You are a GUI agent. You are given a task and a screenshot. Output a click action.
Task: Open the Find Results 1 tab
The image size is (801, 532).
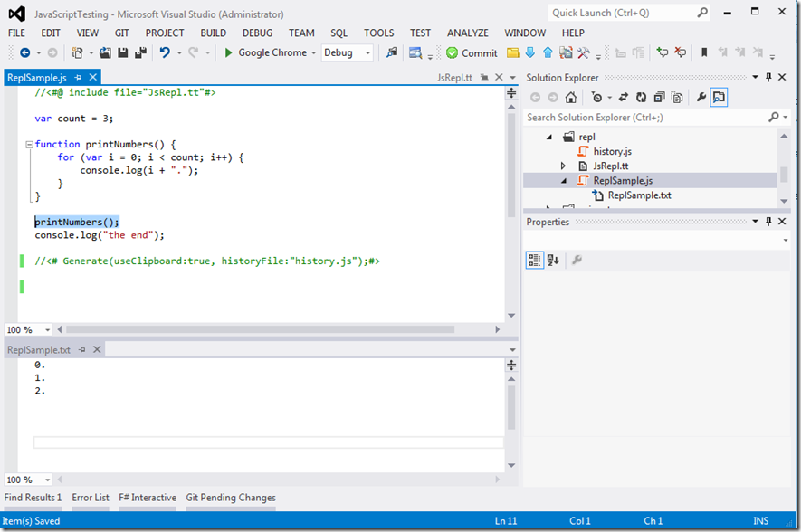pos(33,498)
